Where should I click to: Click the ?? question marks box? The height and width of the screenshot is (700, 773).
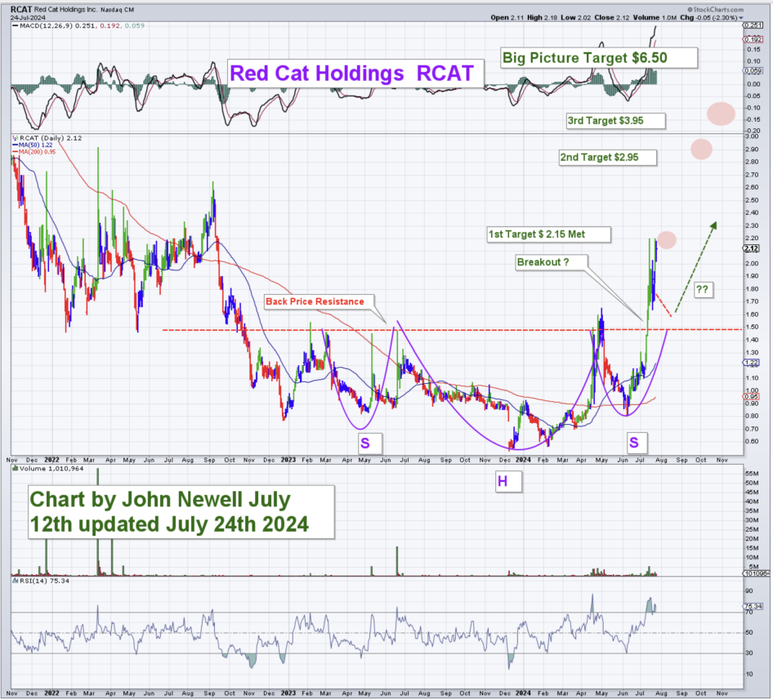tap(703, 289)
